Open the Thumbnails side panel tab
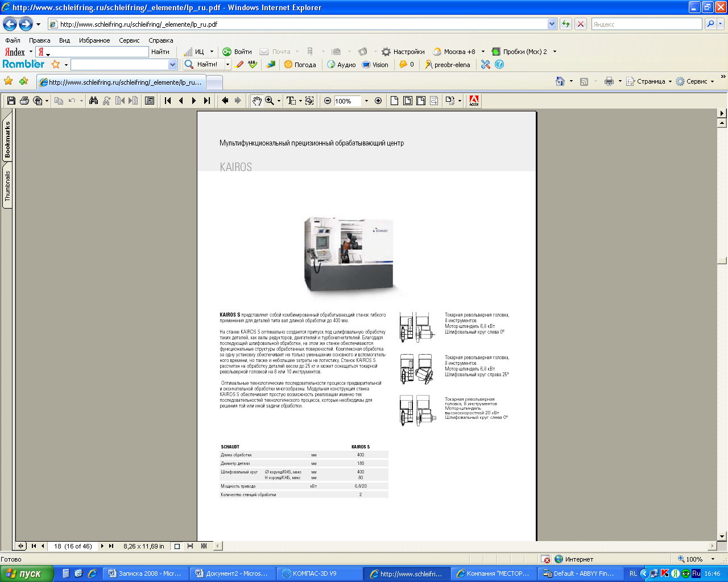The image size is (728, 582). point(7,186)
